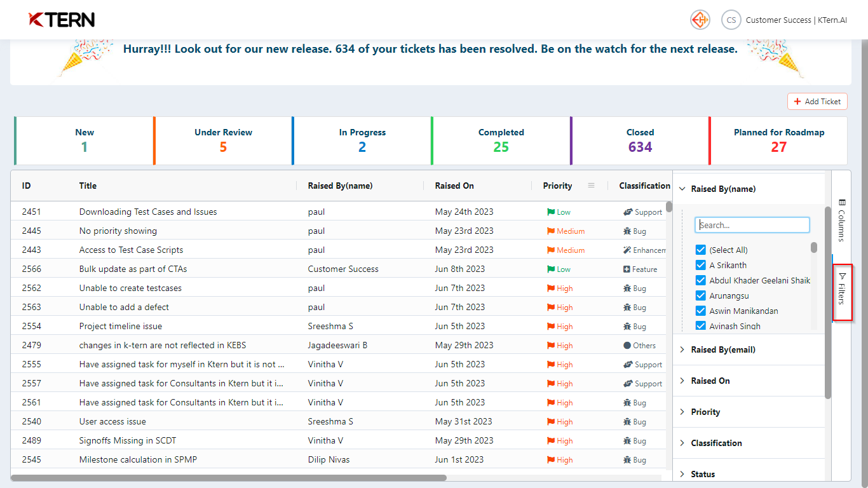This screenshot has height=488, width=868.
Task: Select the Planned for Roadmap card
Action: pos(778,140)
